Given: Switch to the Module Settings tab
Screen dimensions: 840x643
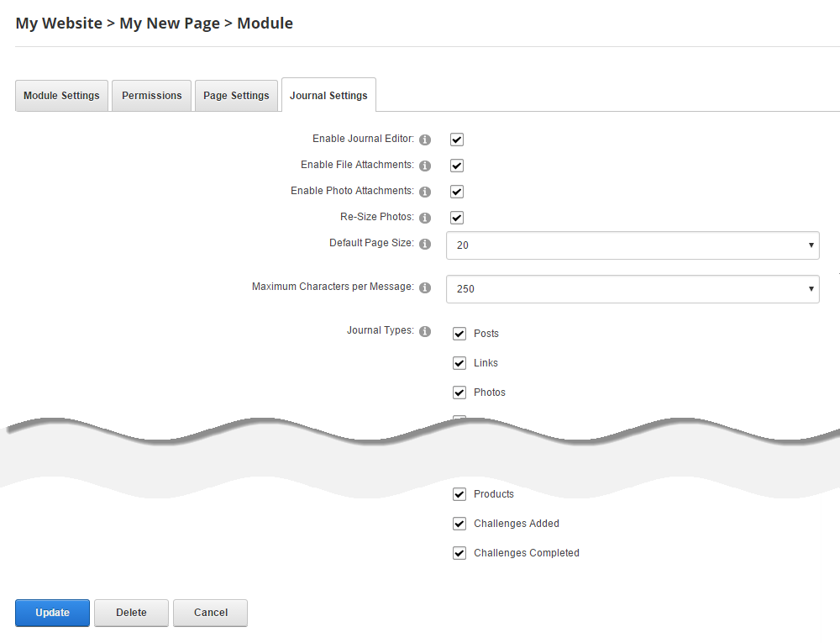Looking at the screenshot, I should click(61, 96).
